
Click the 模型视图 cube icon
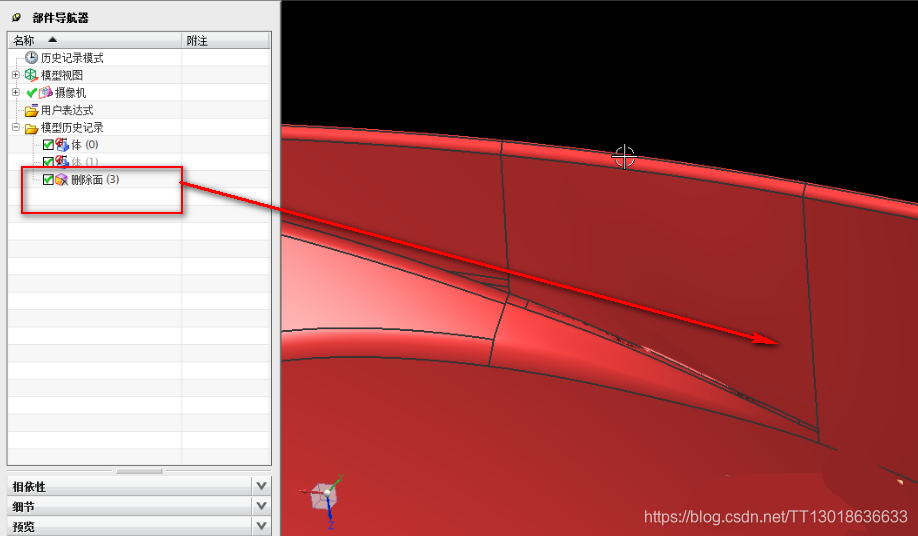pyautogui.click(x=31, y=75)
